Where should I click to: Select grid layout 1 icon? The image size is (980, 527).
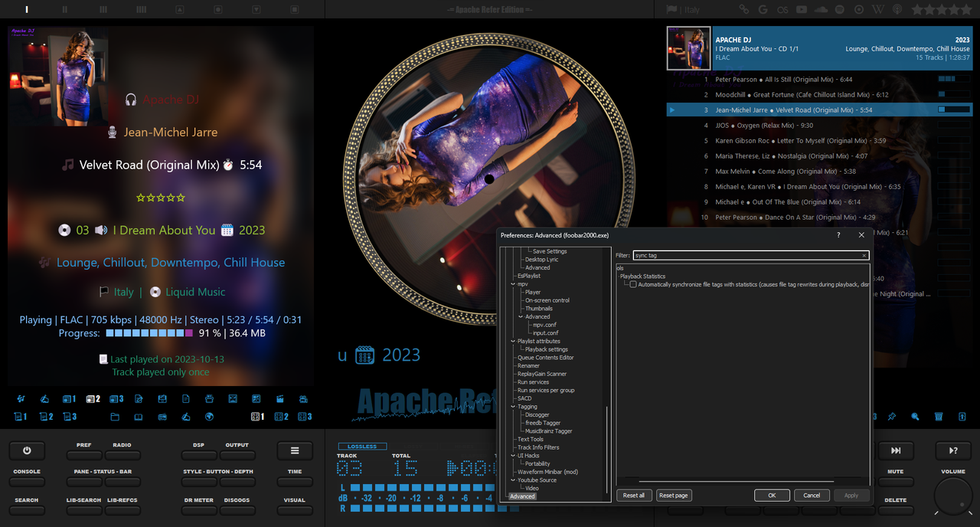click(258, 417)
